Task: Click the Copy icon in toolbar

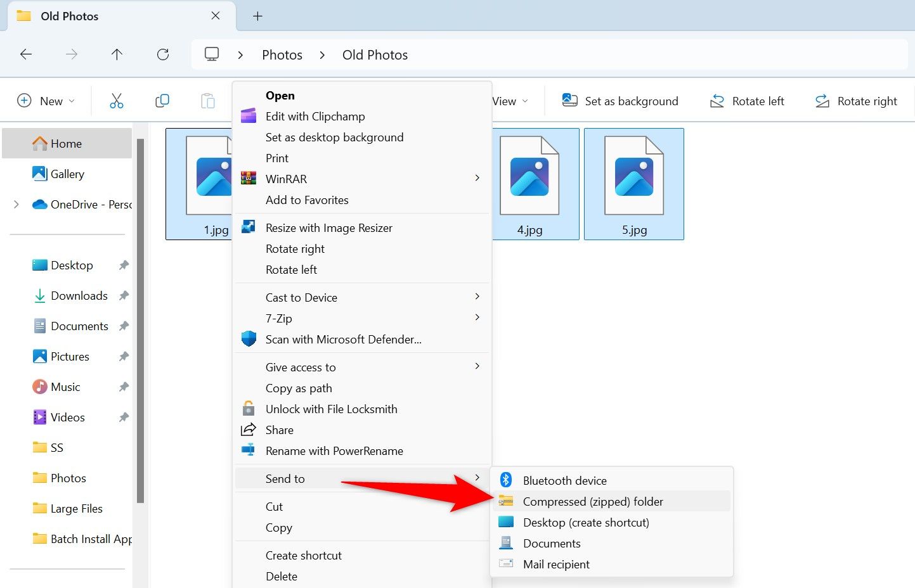Action: tap(162, 101)
